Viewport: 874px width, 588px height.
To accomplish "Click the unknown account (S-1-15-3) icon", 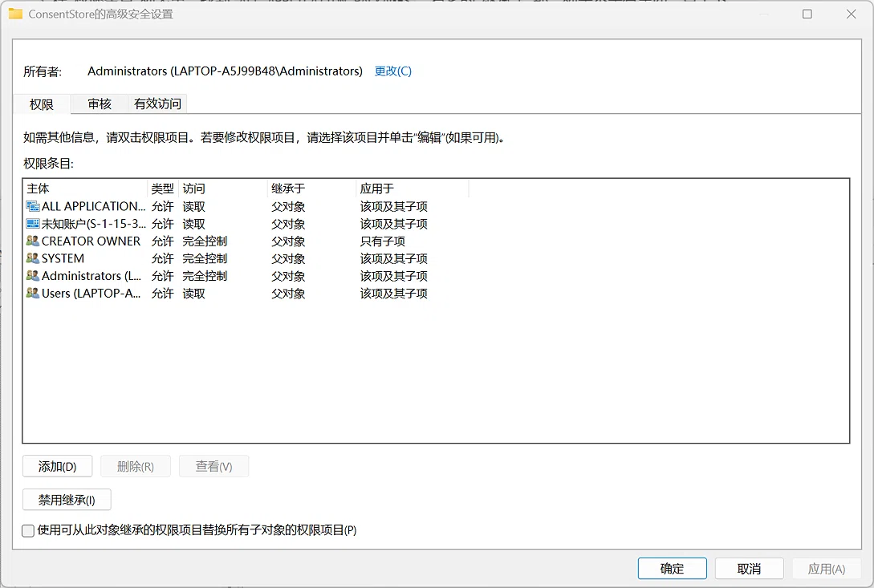I will pos(33,224).
